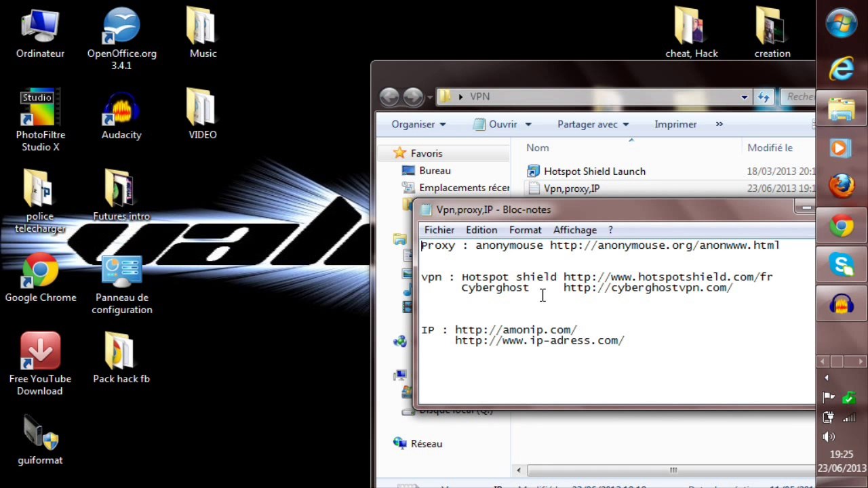Click the VPN breadcrumb in address bar

[479, 97]
